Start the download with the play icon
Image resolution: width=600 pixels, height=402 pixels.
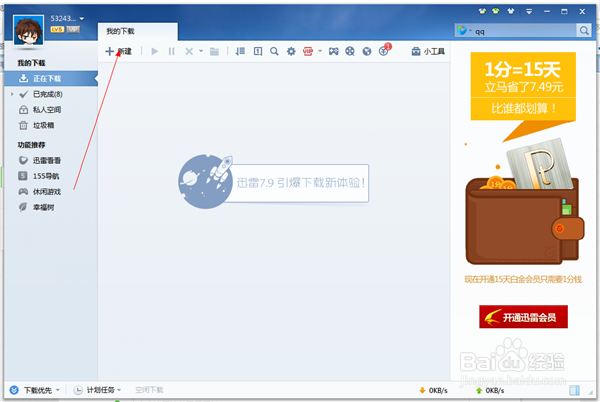[x=155, y=51]
